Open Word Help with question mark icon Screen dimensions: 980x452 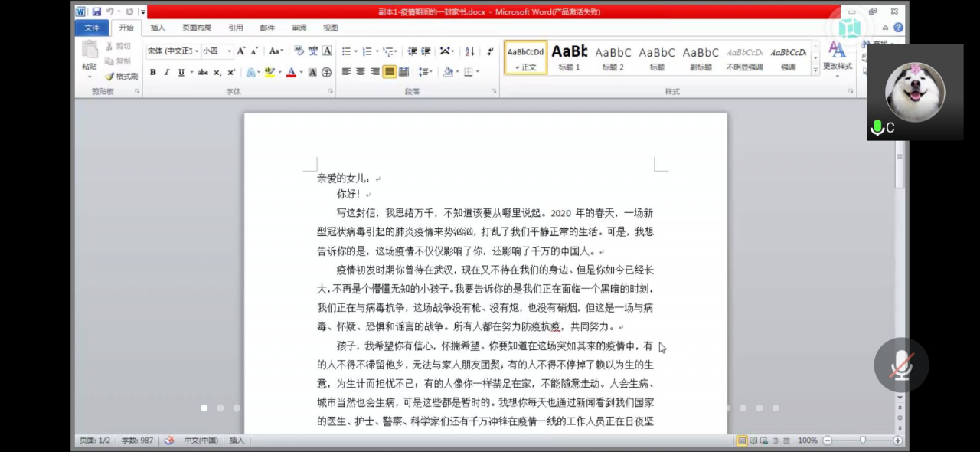click(x=898, y=28)
